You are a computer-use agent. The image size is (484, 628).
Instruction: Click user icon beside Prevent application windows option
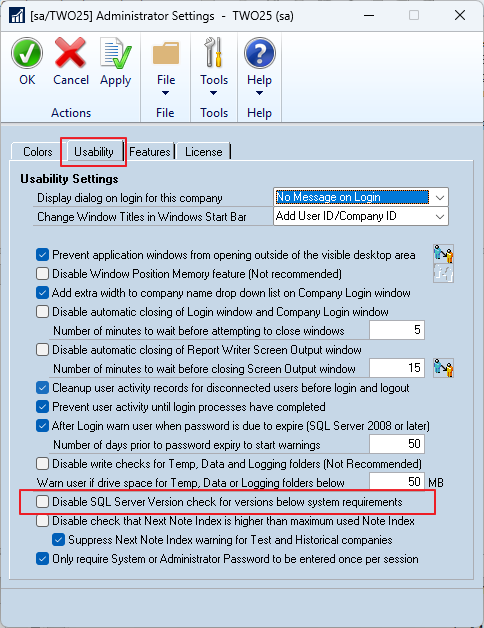point(444,254)
